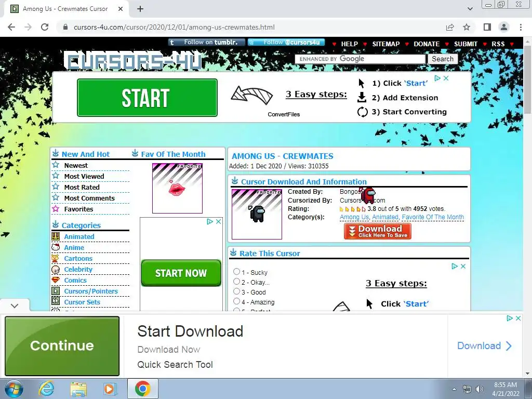The image size is (532, 399).
Task: Open the Animated category
Action: [x=79, y=236]
